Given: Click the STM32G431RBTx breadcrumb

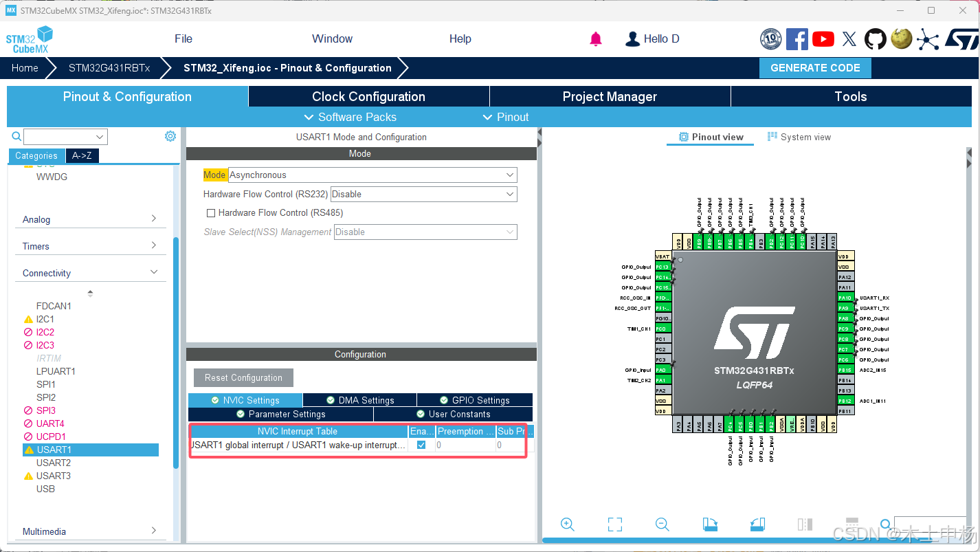Looking at the screenshot, I should [109, 68].
